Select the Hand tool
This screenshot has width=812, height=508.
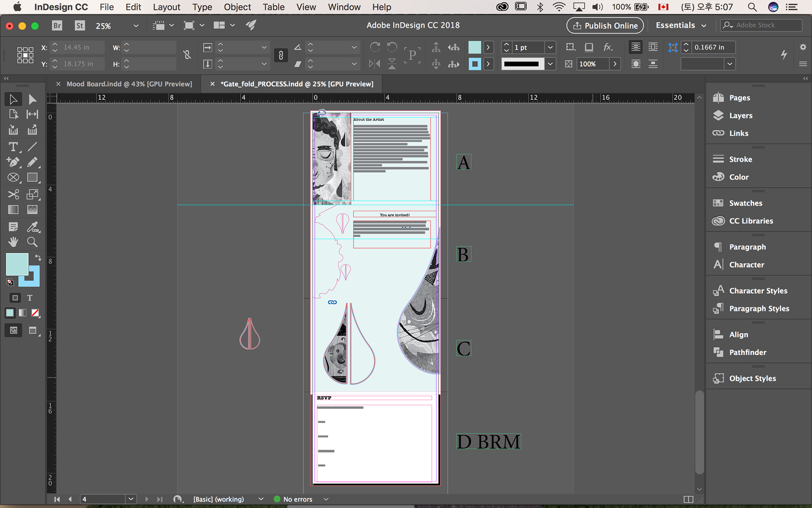pyautogui.click(x=13, y=242)
